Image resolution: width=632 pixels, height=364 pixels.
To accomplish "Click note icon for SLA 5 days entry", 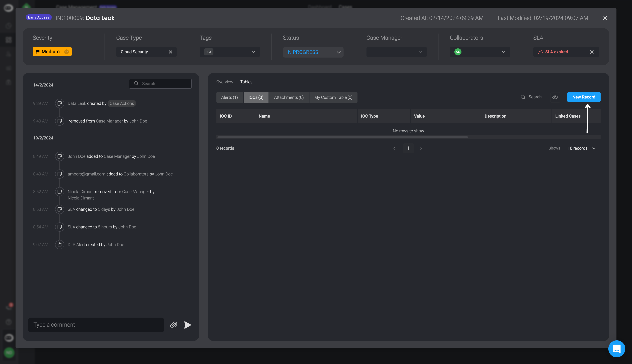I will (x=59, y=209).
